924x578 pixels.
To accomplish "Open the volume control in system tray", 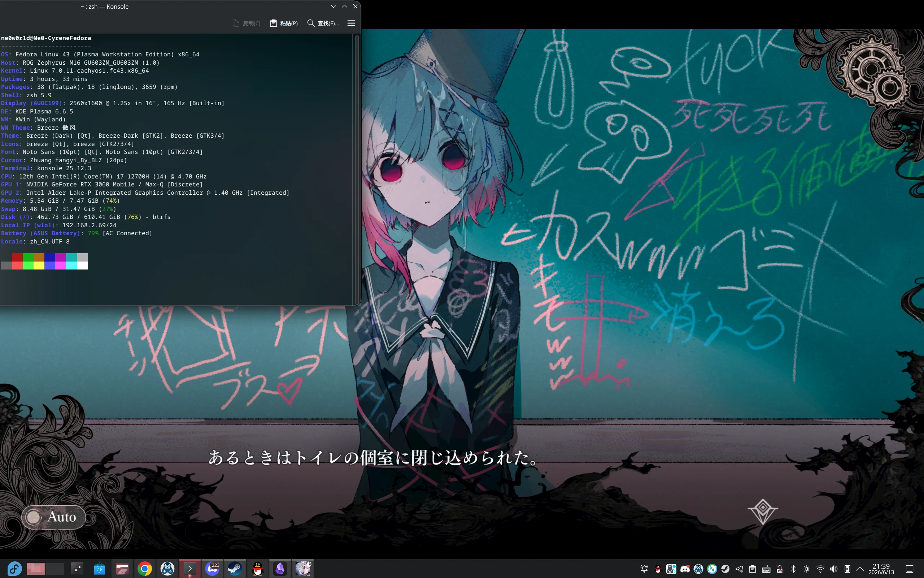I will tap(834, 569).
